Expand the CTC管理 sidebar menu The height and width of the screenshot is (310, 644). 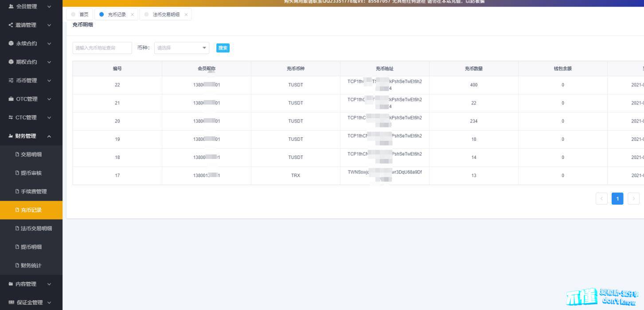49,118
